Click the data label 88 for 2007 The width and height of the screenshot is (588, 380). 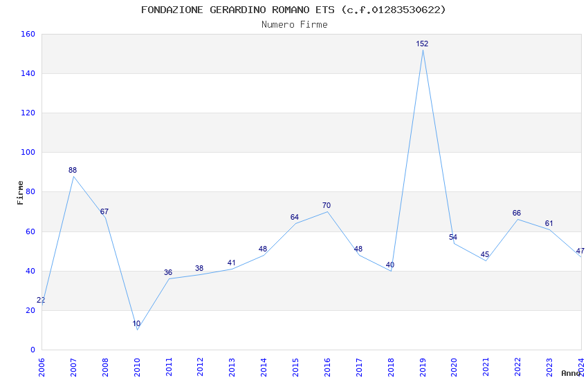coord(73,171)
